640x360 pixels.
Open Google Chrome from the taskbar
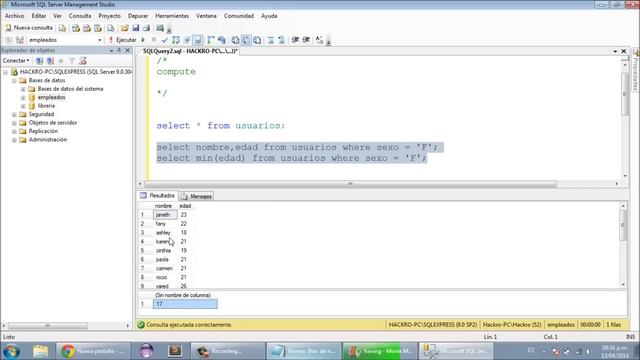click(x=93, y=351)
